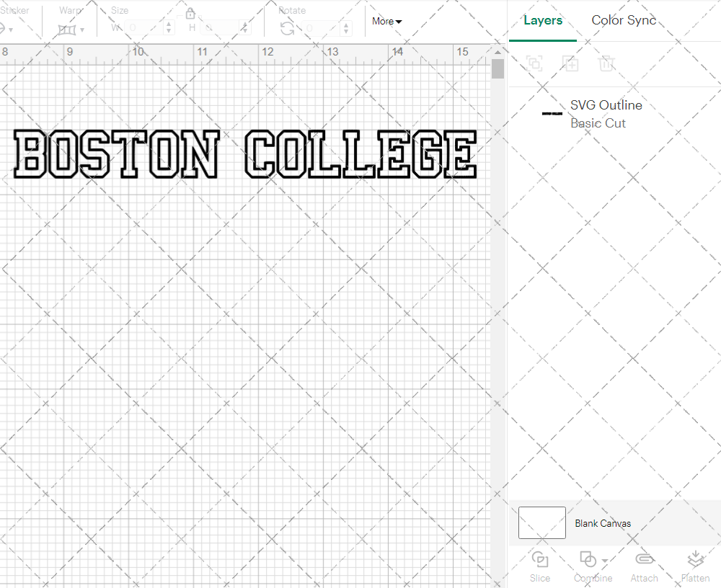
Task: Select the Slice tool
Action: tap(540, 566)
